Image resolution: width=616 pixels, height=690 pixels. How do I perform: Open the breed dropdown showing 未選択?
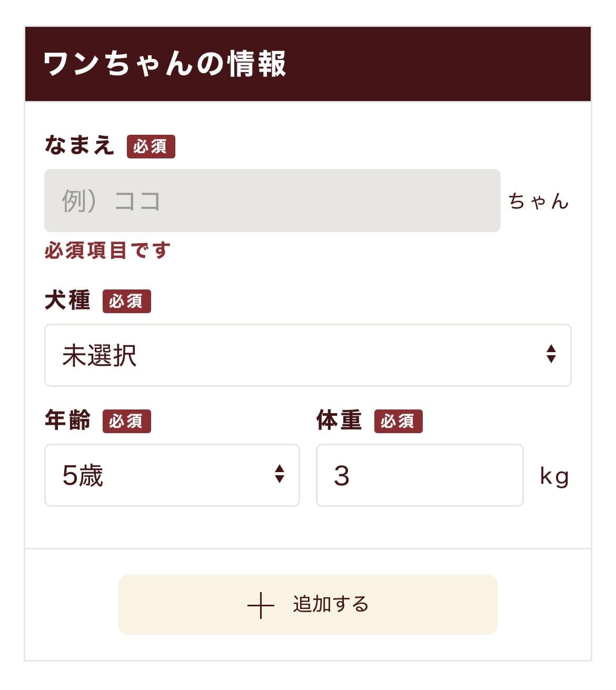click(x=295, y=355)
